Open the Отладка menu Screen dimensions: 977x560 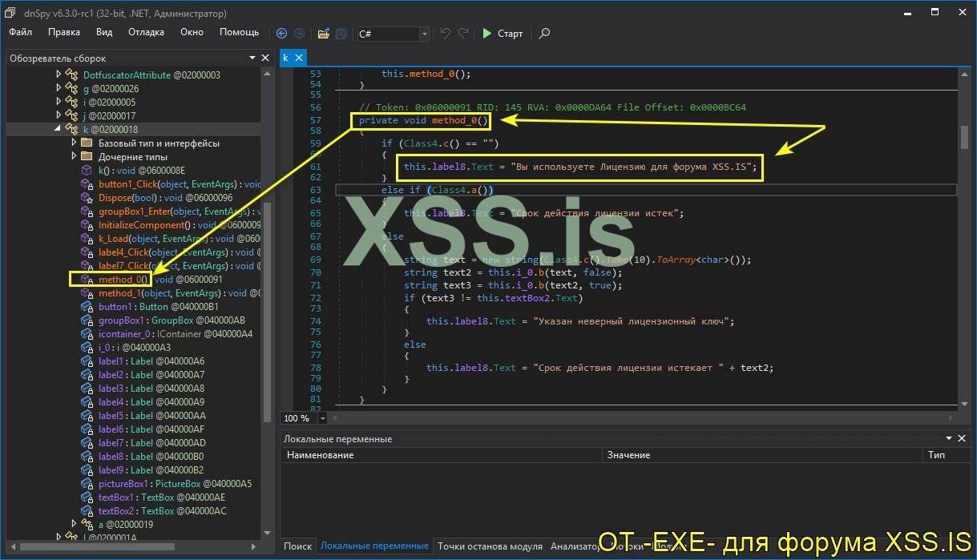(x=146, y=32)
